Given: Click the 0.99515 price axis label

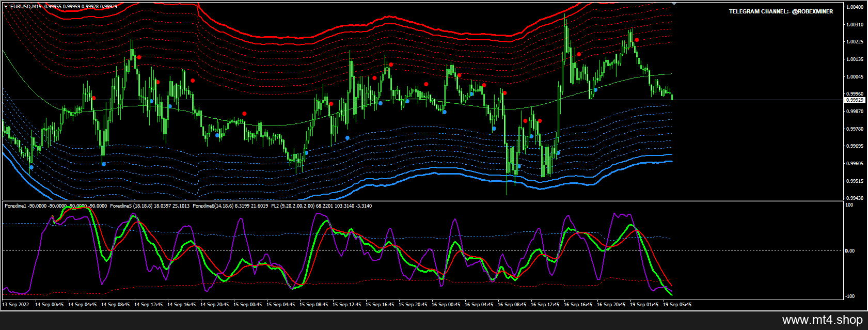Looking at the screenshot, I should [855, 181].
